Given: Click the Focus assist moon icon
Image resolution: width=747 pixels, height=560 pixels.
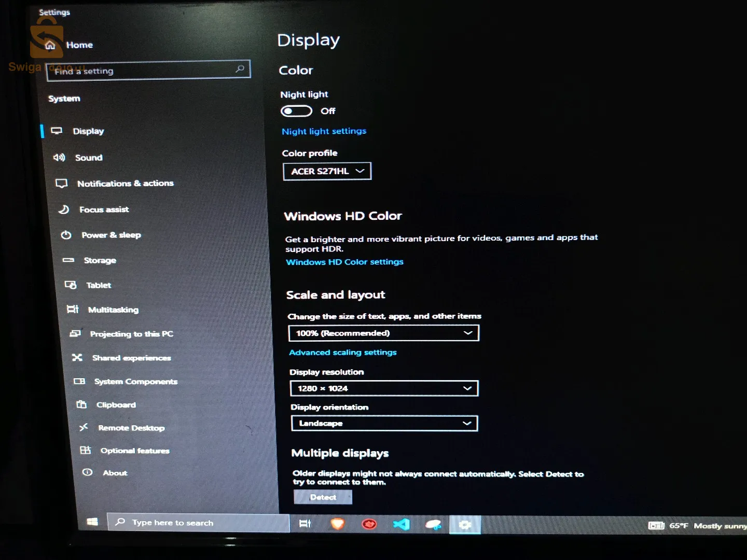Looking at the screenshot, I should coord(64,209).
